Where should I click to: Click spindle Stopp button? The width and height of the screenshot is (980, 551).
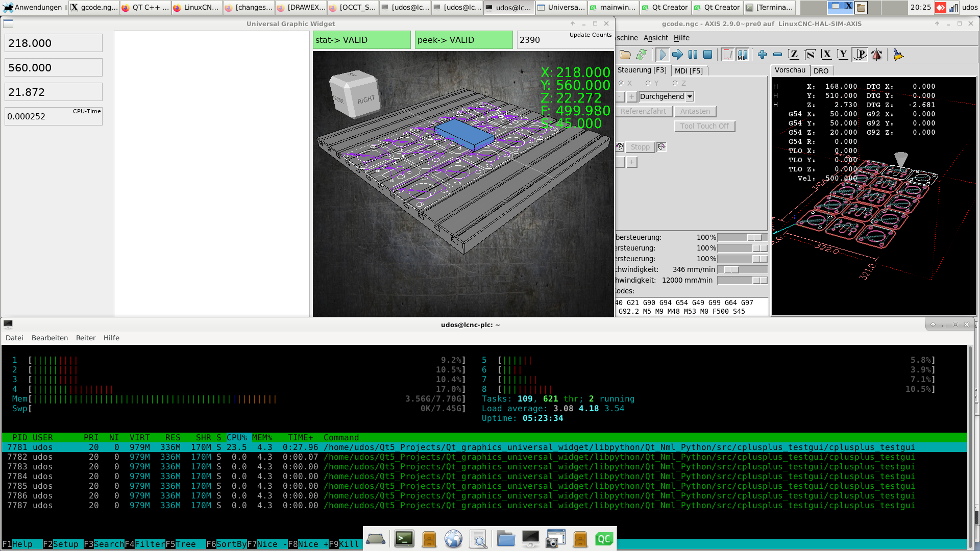tap(640, 147)
